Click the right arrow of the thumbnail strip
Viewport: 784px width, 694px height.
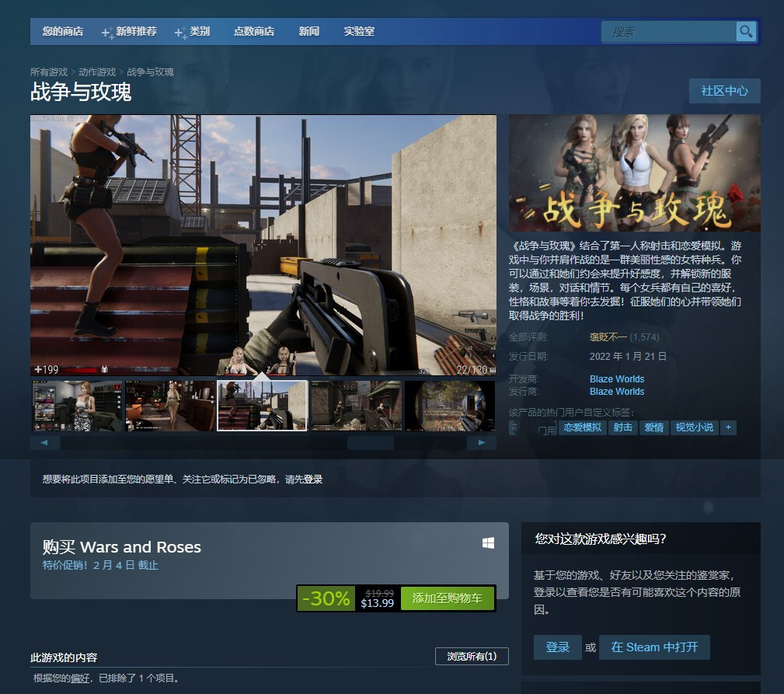[x=482, y=442]
